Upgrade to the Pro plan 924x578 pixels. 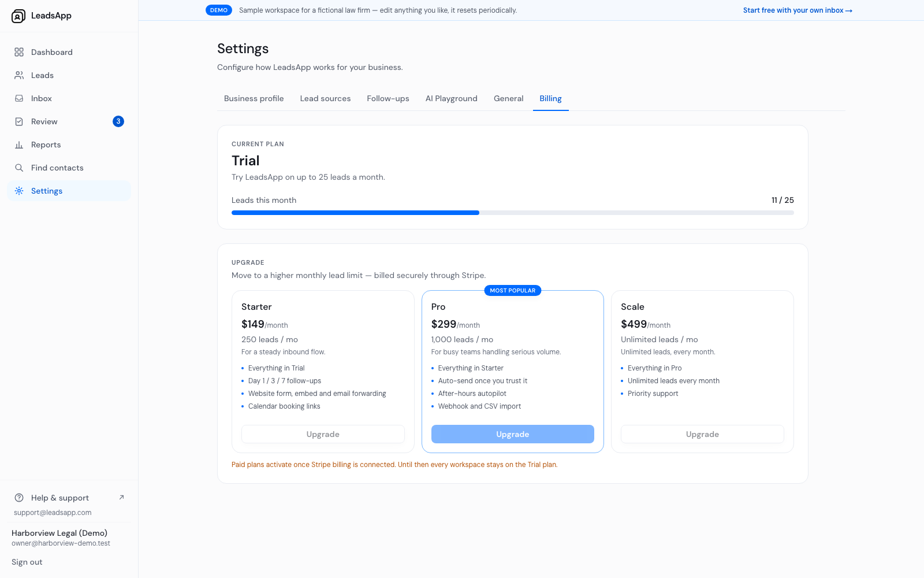coord(513,434)
